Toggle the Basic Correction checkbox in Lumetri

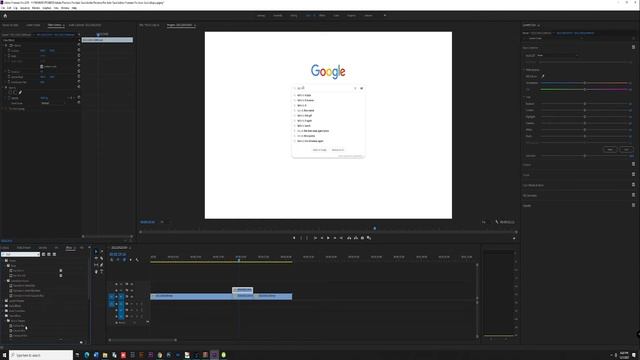point(633,47)
